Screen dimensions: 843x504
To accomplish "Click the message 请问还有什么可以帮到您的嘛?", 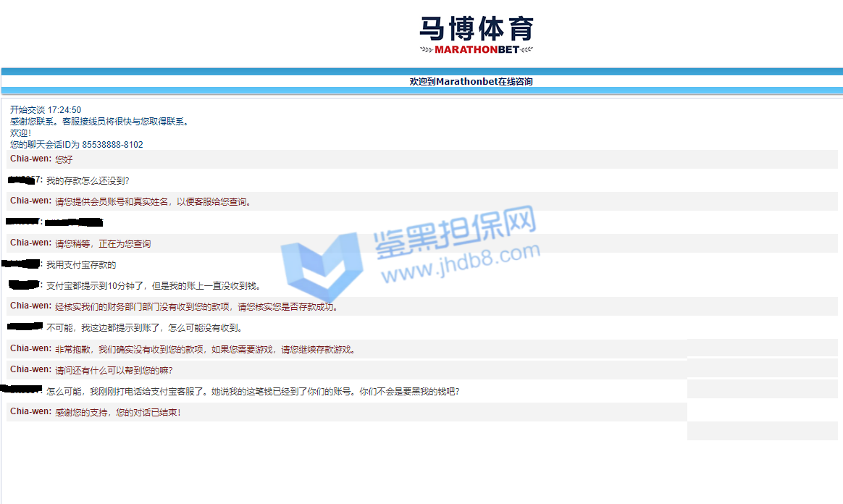I will [x=114, y=370].
